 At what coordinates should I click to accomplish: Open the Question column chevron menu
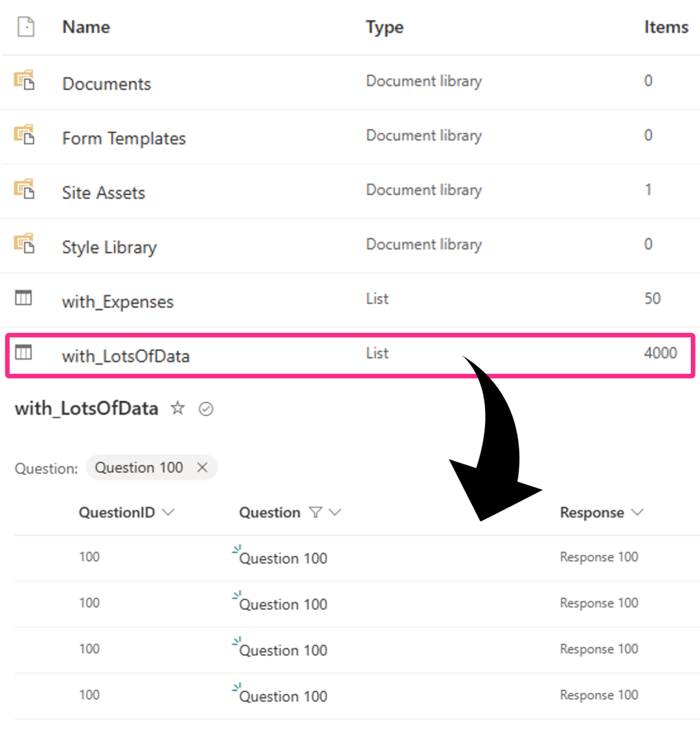(335, 512)
